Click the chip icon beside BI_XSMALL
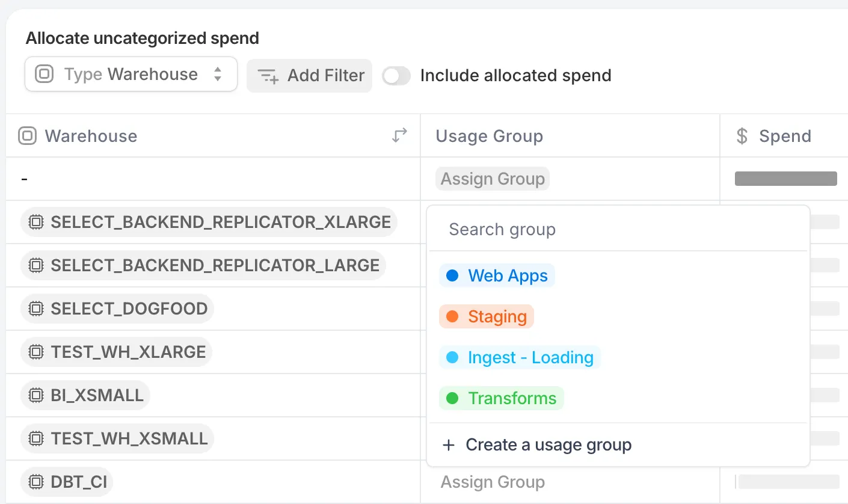848x504 pixels. tap(36, 396)
